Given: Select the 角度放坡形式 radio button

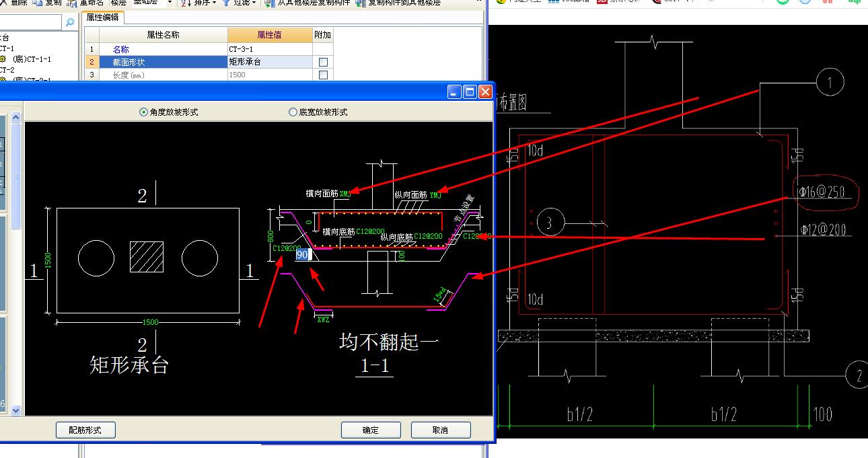Looking at the screenshot, I should 143,112.
